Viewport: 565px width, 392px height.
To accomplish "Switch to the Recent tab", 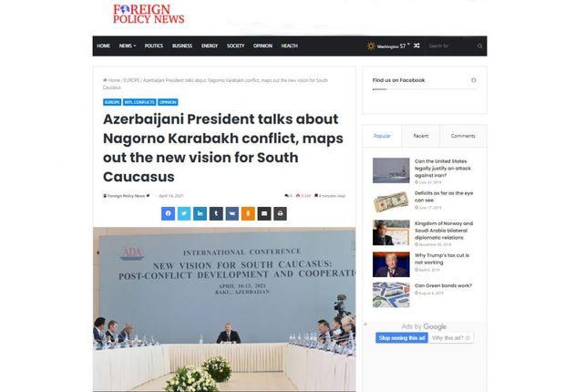I will click(421, 136).
